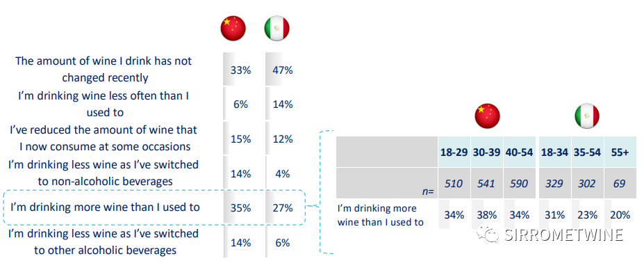Select the SIRROMETWINE watermark text
The width and height of the screenshot is (644, 261).
click(x=563, y=235)
